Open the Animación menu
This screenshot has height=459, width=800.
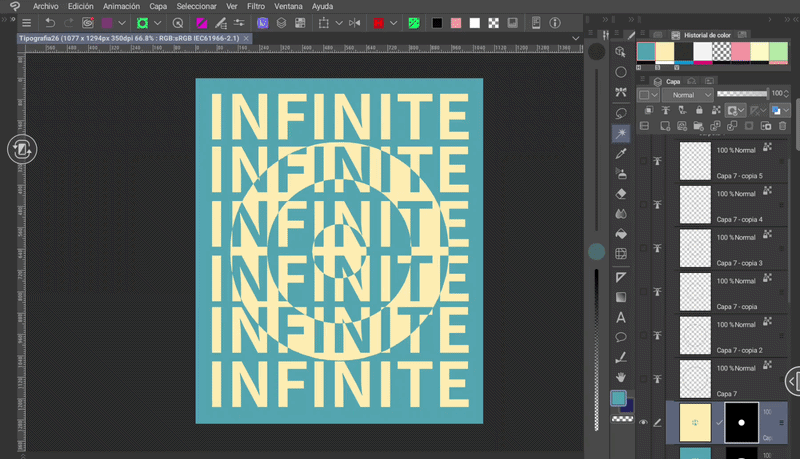coord(121,6)
